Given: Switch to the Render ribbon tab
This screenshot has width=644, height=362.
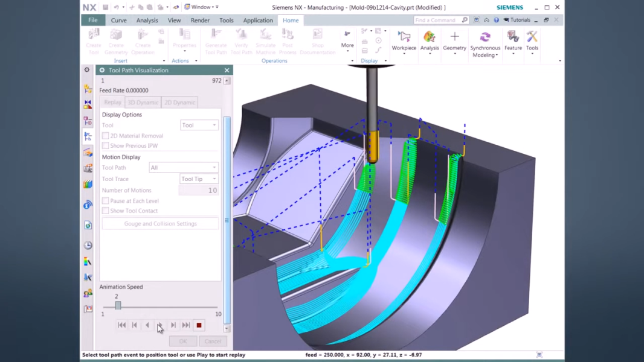Looking at the screenshot, I should coord(200,20).
